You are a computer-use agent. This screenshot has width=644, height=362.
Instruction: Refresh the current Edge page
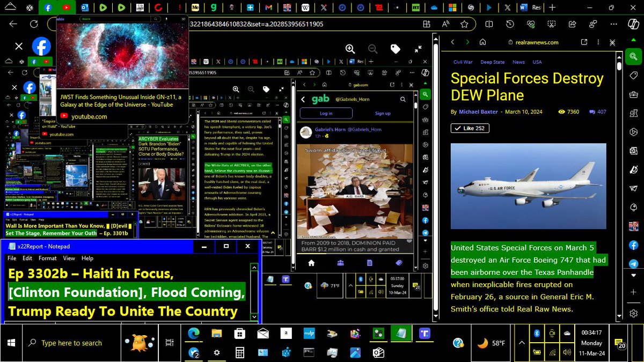coord(34,24)
